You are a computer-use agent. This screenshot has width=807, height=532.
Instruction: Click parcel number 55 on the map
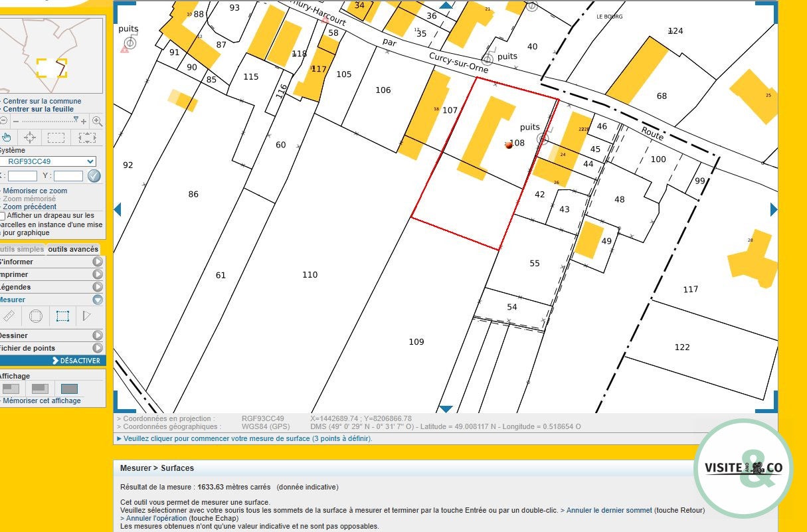535,263
